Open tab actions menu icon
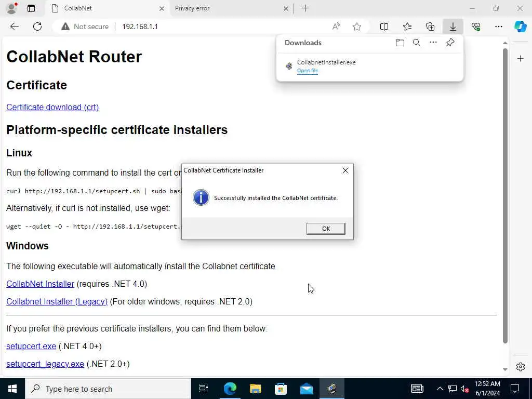Screen dimensions: 532x399 [x=31, y=8]
